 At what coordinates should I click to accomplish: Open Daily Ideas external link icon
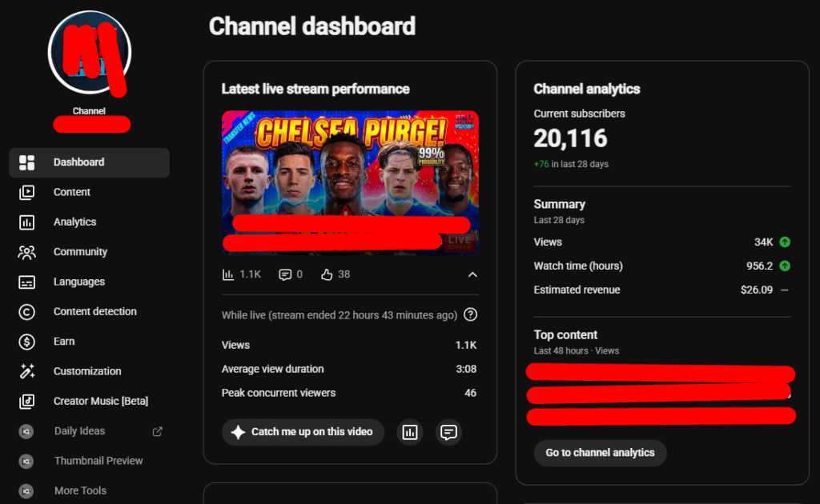tap(157, 431)
